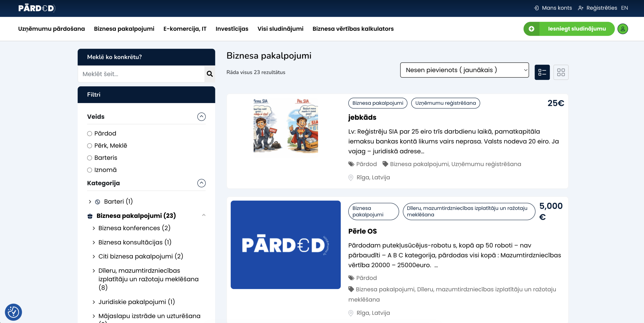644x323 pixels.
Task: Open cookie consent settings icon
Action: point(13,312)
